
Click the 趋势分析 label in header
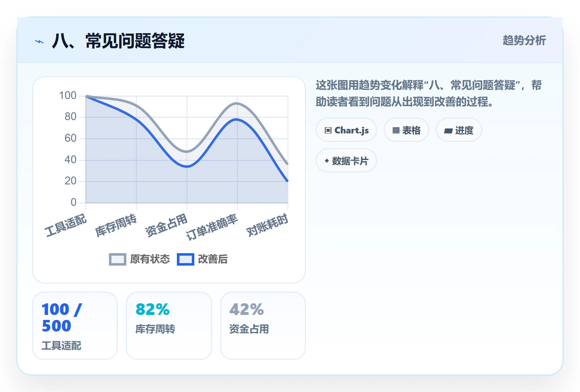coord(524,40)
